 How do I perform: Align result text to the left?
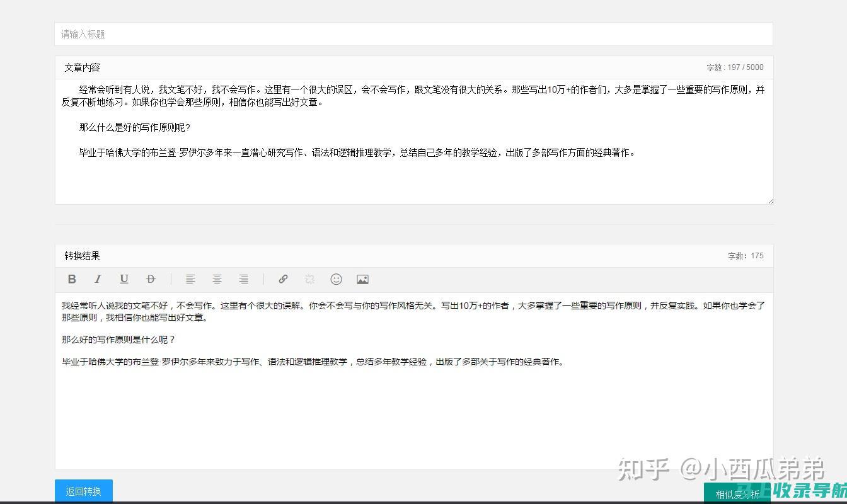[x=190, y=279]
